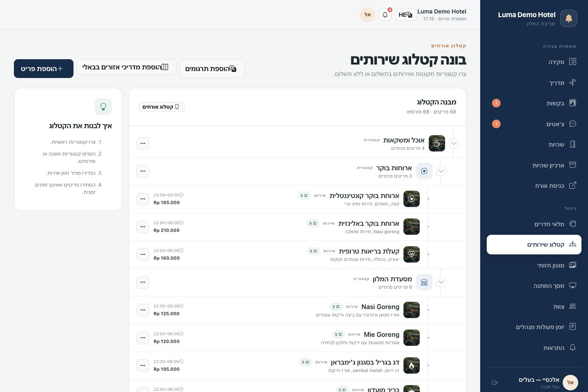Click the הוספת פריט button
Screen dimensions: 588x392
click(44, 69)
